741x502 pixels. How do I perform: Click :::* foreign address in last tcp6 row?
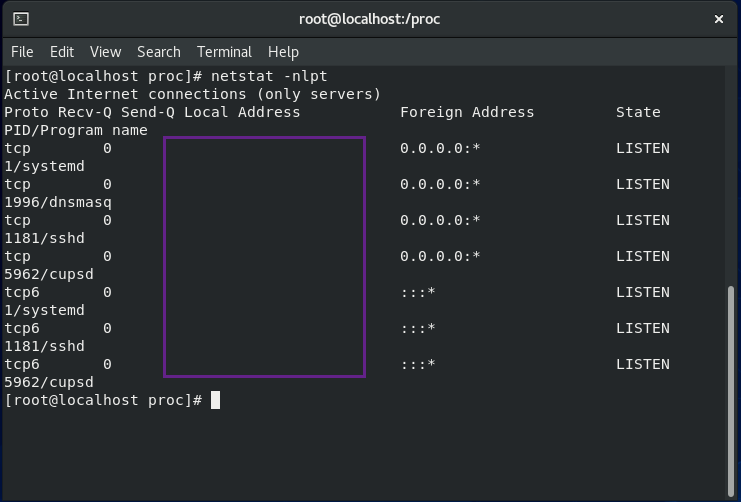click(418, 364)
